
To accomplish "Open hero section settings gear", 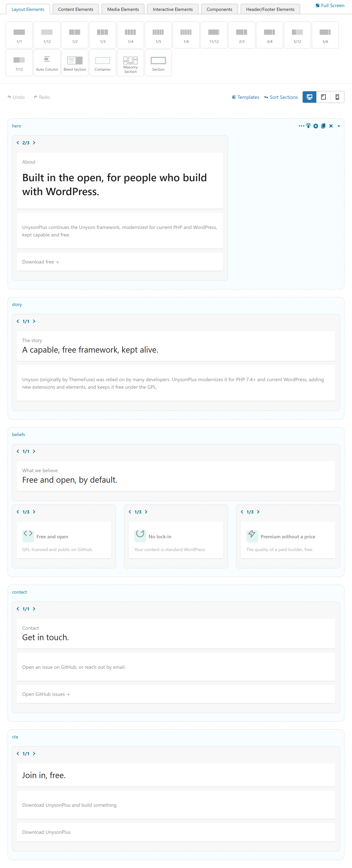I will tap(316, 126).
